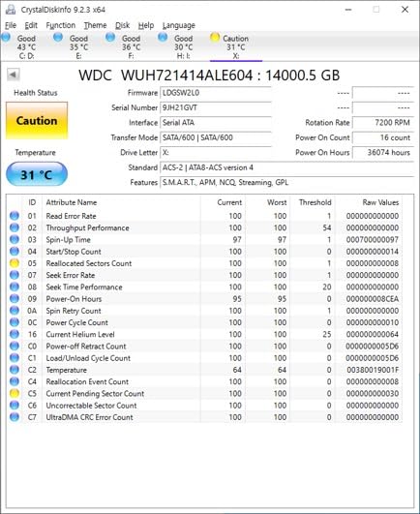
Task: Click status orb for Temperature attribute row
Action: click(15, 370)
